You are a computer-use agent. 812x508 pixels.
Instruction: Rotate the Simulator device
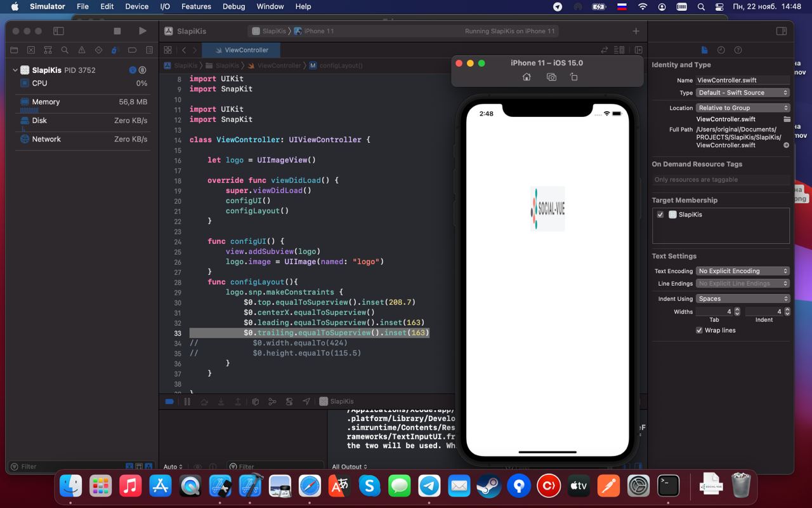tap(574, 77)
